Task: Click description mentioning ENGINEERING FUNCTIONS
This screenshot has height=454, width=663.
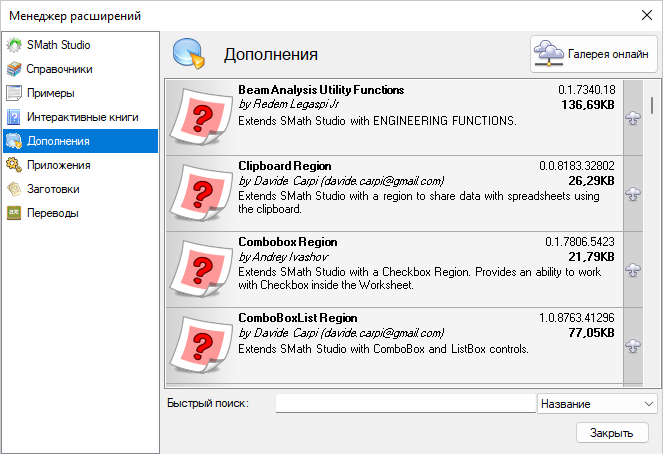Action: (x=377, y=121)
